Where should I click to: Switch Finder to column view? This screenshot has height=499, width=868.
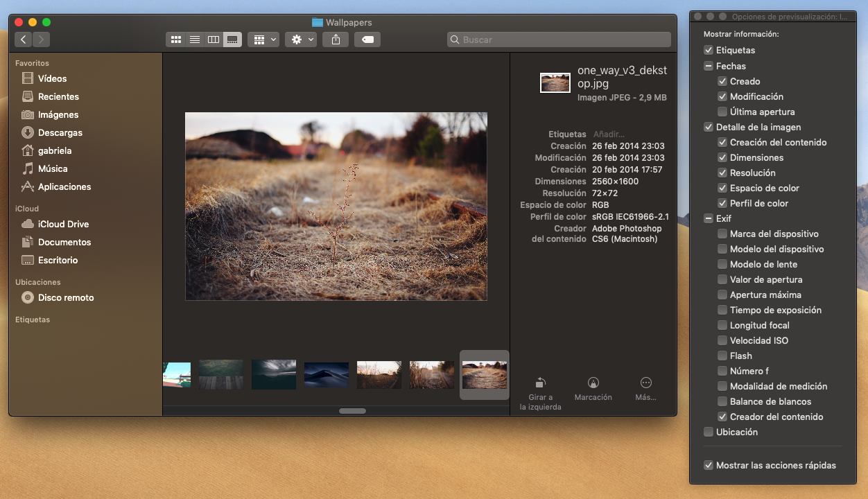coord(214,40)
